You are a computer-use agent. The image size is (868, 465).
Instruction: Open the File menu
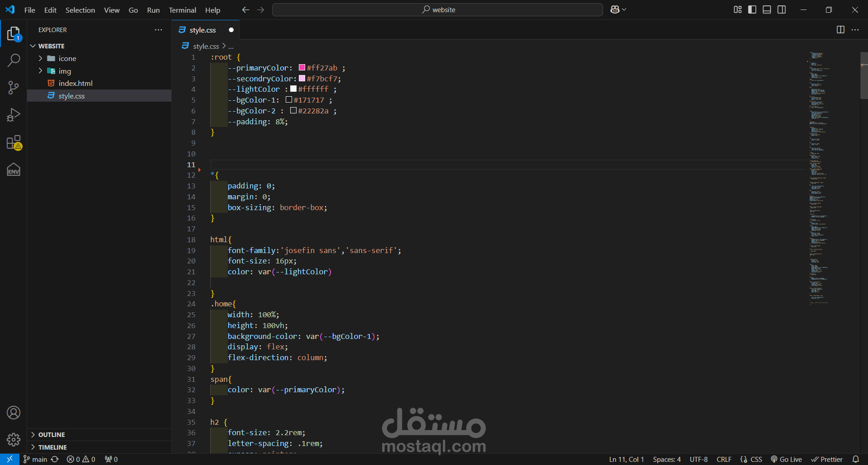point(30,10)
